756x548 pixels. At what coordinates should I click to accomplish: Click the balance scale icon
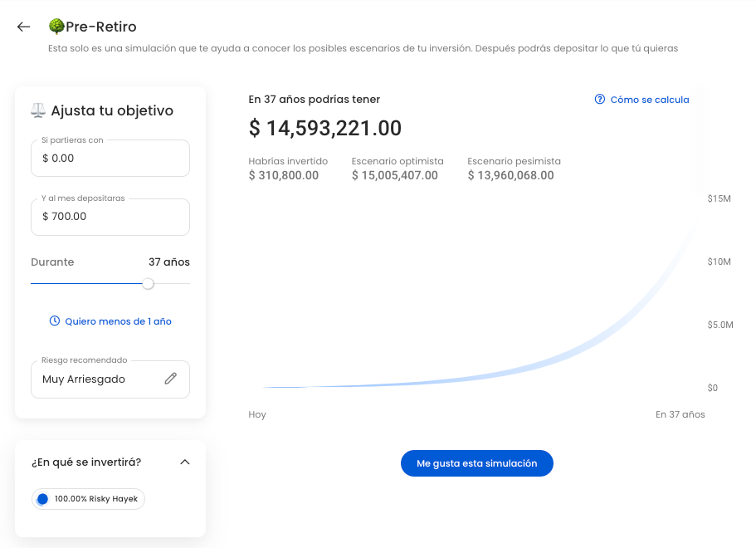pos(38,110)
